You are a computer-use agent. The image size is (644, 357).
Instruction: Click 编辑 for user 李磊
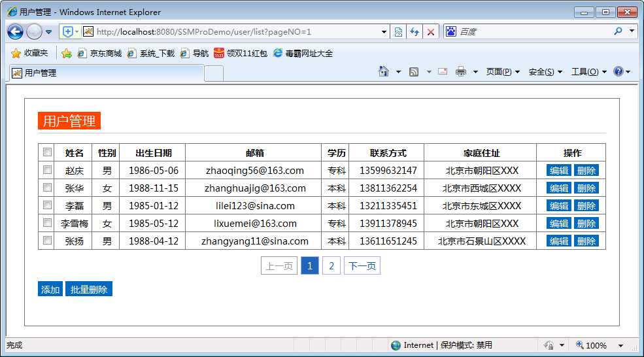coord(558,206)
